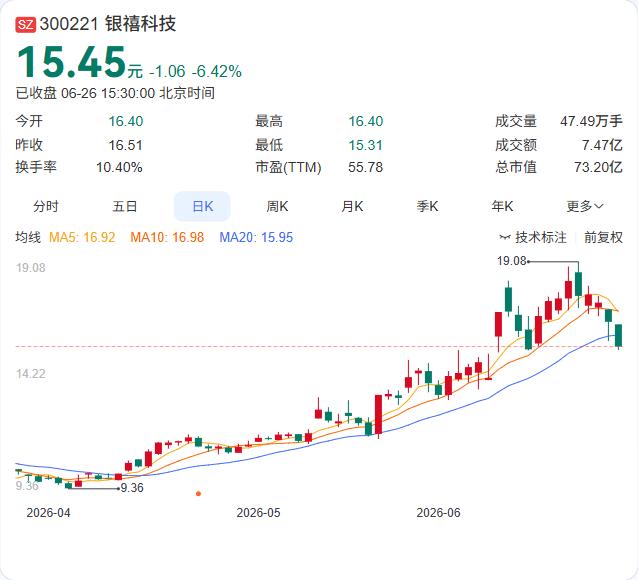
Task: Open the 前复权 price adjustment selector
Action: (x=603, y=237)
